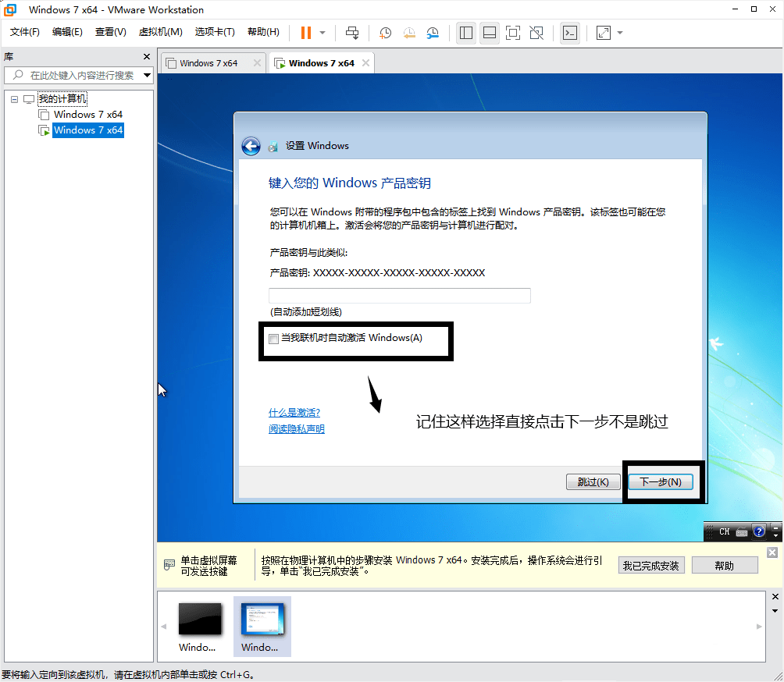Screen dimensions: 784x682
Task: Select the first Windows 7 x64 tree entry
Action: click(x=88, y=115)
